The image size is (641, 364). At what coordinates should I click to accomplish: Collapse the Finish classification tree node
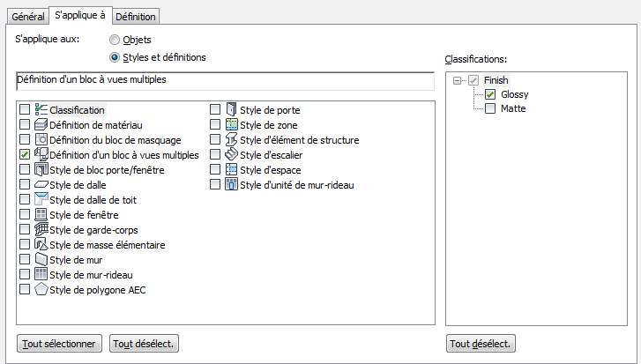[458, 81]
